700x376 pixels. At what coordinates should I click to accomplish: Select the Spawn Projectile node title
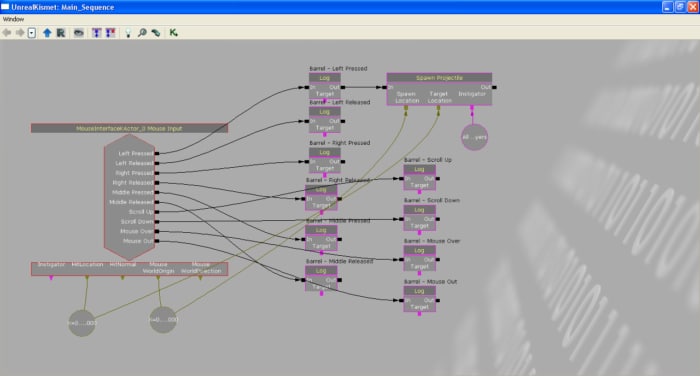(439, 78)
